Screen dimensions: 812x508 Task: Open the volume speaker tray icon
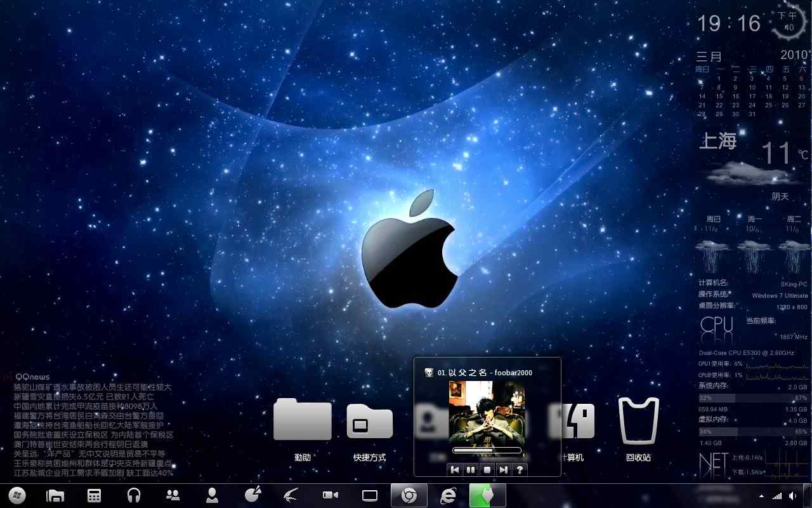[792, 496]
